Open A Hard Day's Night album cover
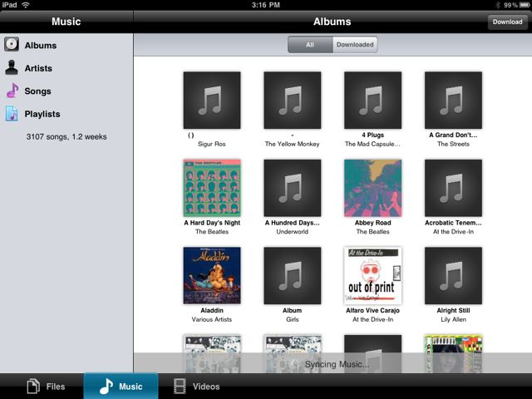The height and width of the screenshot is (399, 532). pos(212,188)
